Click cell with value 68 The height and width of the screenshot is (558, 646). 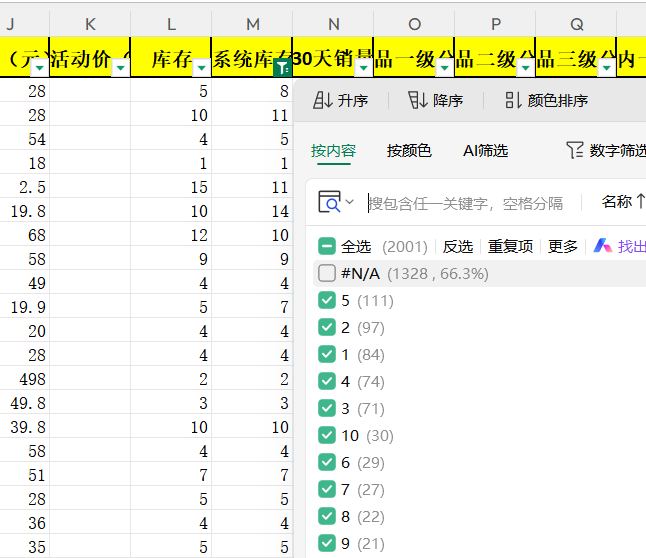(x=24, y=235)
